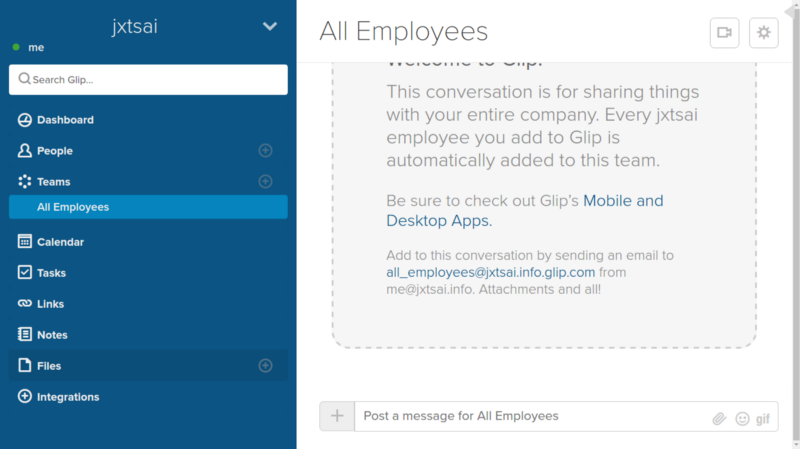This screenshot has width=800, height=449.
Task: Add a new person with plus icon
Action: click(x=265, y=151)
